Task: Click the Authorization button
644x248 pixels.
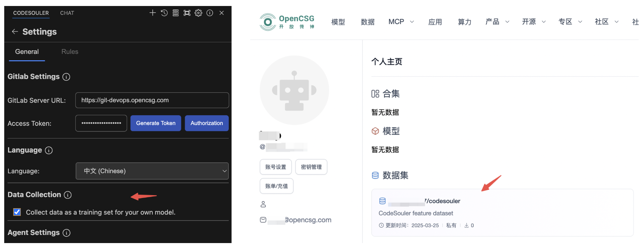Action: (207, 123)
